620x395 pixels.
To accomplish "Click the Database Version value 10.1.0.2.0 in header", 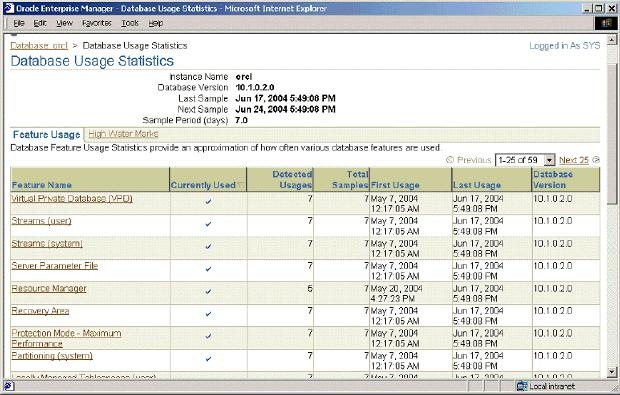I will 255,87.
